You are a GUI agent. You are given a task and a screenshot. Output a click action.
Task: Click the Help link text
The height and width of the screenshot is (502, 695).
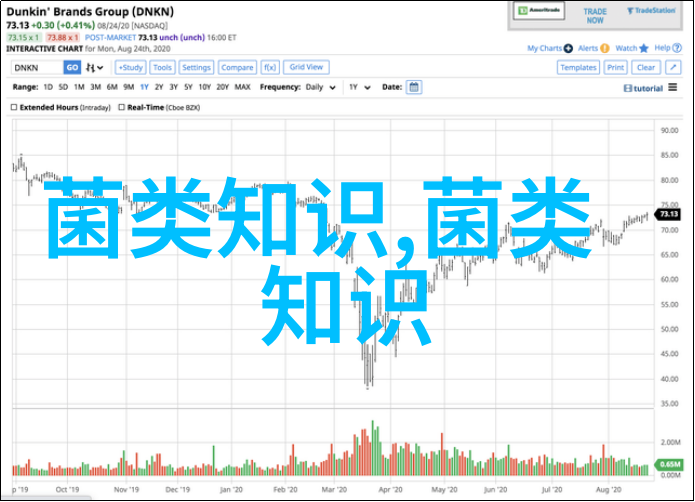(663, 48)
